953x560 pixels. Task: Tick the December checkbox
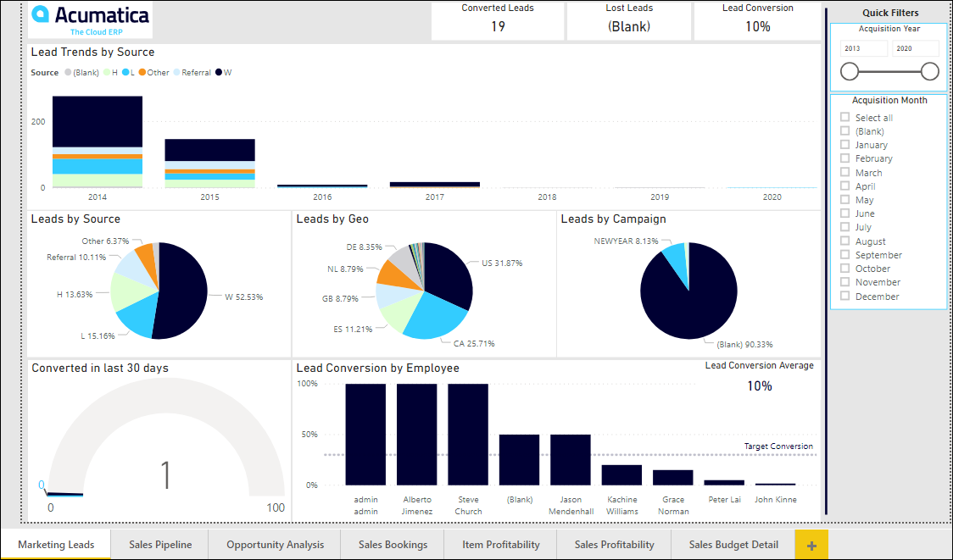coord(844,297)
